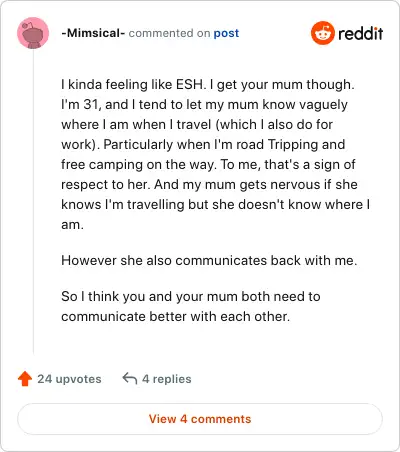
Task: Click the orange upvote arrow icon
Action: [x=25, y=379]
